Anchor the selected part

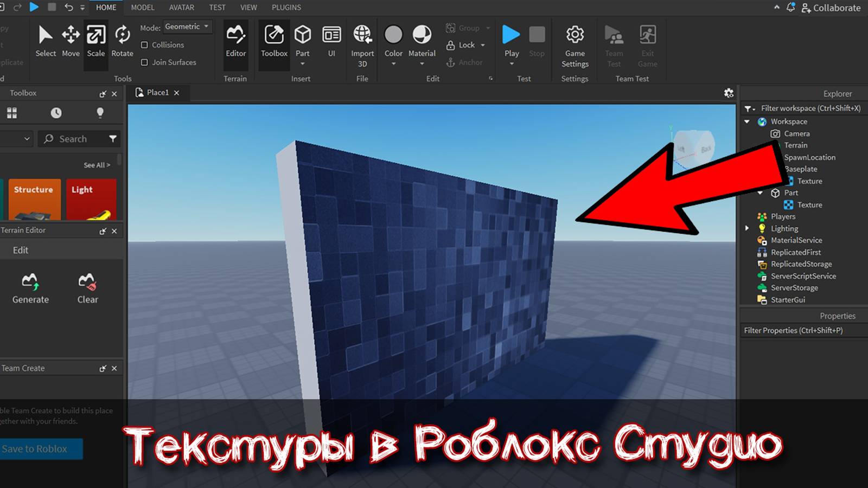point(467,62)
